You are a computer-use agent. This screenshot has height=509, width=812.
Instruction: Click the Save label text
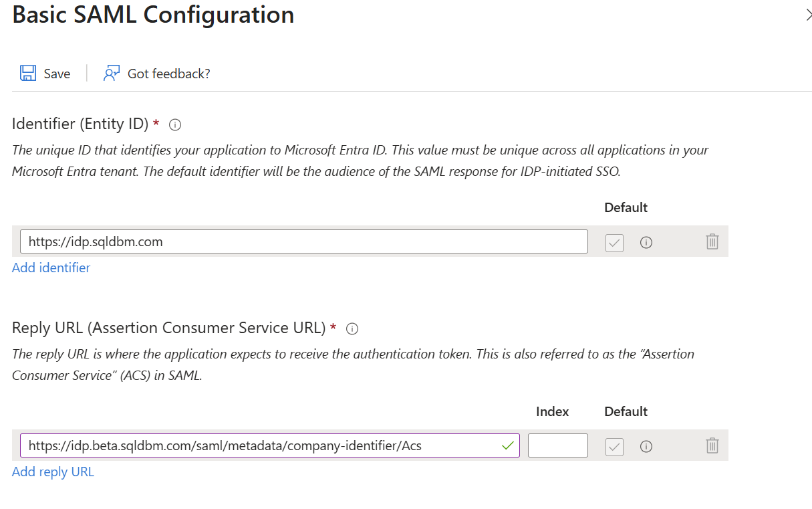(x=57, y=74)
